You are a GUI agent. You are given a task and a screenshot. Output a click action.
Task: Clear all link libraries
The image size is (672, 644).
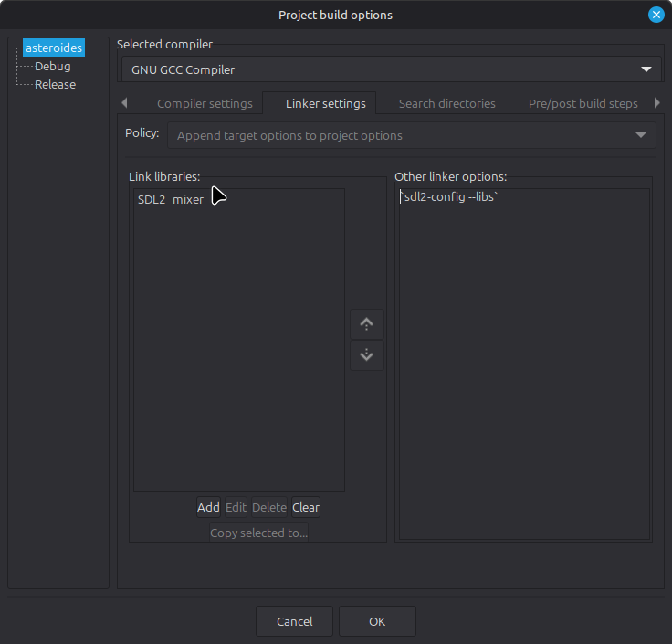coord(306,507)
